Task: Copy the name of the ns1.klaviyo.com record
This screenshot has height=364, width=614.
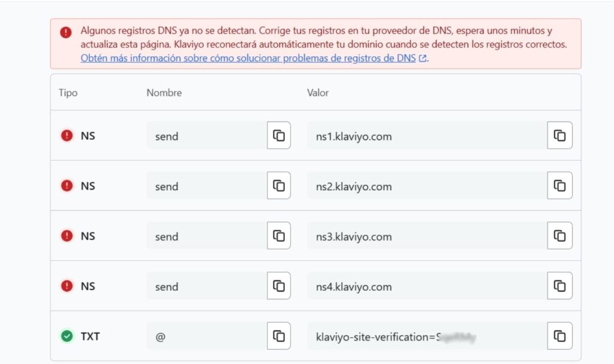Action: point(279,136)
